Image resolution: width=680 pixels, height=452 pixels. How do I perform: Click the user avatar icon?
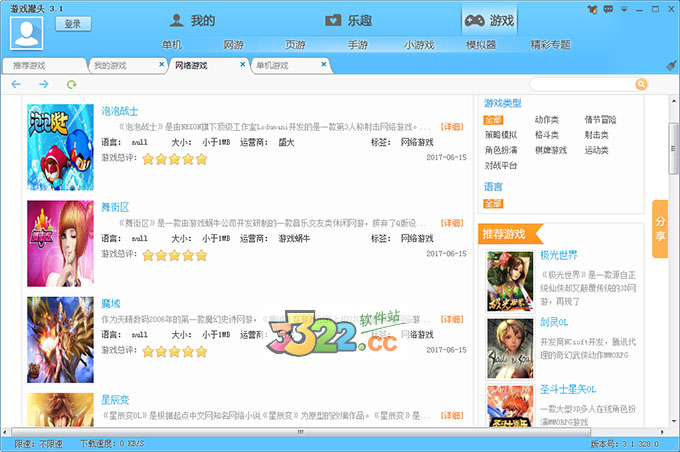(x=26, y=33)
